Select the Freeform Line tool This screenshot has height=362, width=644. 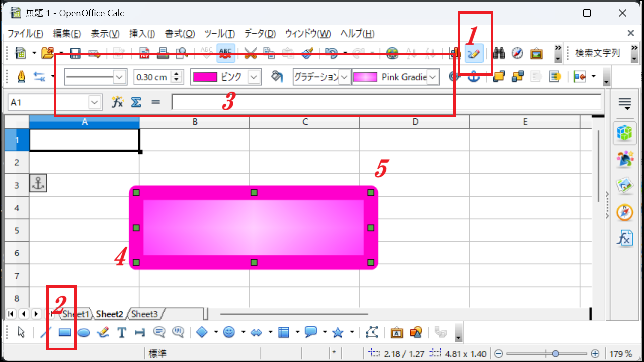pyautogui.click(x=103, y=332)
